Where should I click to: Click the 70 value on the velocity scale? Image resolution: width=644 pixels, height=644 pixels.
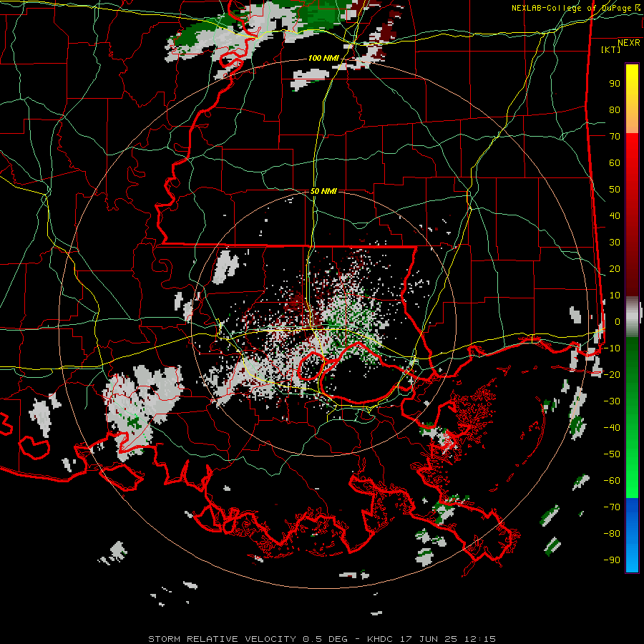(615, 137)
